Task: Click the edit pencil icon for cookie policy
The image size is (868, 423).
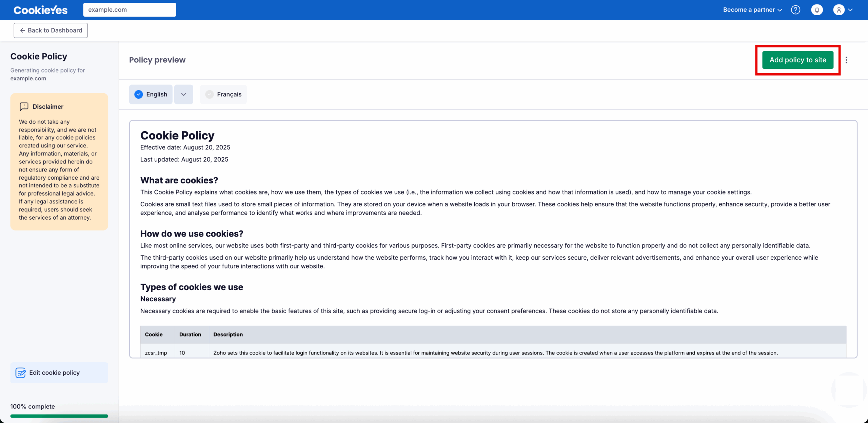Action: pyautogui.click(x=21, y=372)
